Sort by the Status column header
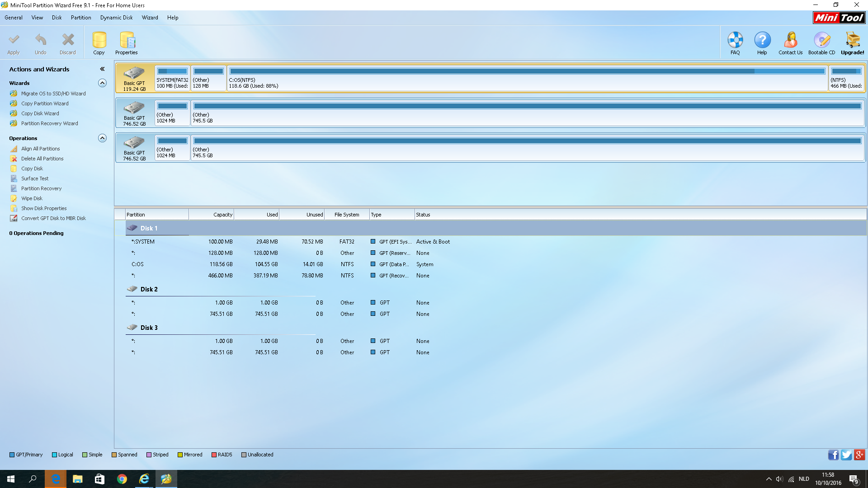The width and height of the screenshot is (868, 488). click(x=641, y=215)
